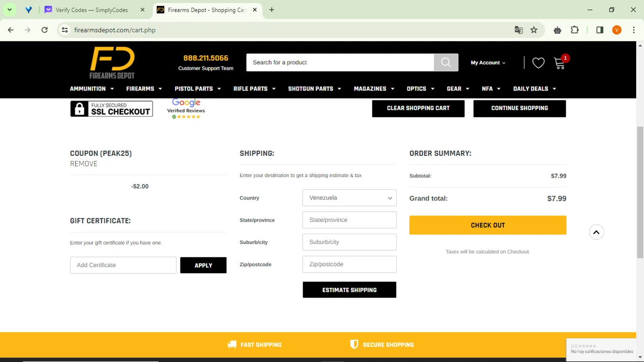644x362 pixels.
Task: Expand the Firearms menu
Action: click(x=144, y=89)
